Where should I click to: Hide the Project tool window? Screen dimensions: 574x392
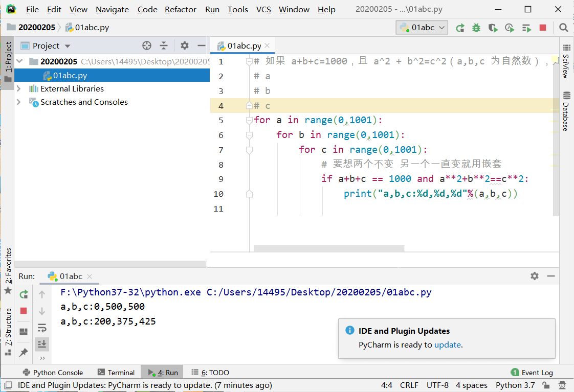(202, 45)
